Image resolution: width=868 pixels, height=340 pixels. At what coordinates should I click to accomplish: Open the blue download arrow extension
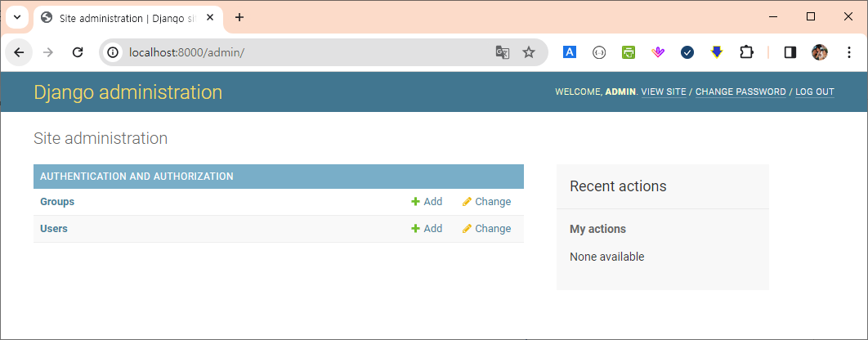click(717, 52)
